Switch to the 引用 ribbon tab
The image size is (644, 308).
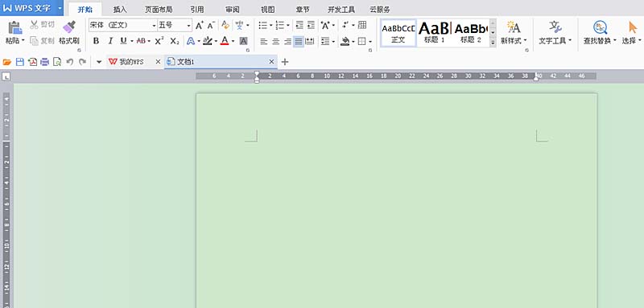point(196,10)
